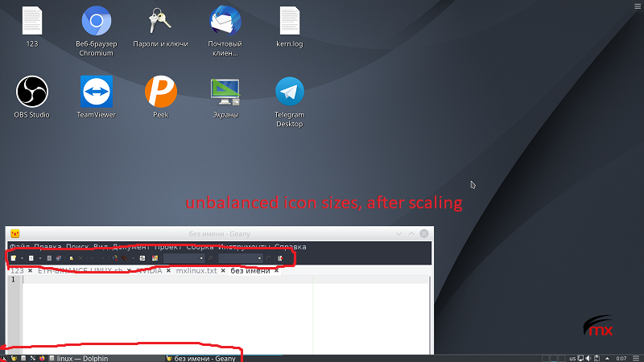Open Сборка menu in Geany
Viewport: 644px width, 362px height.
tap(200, 247)
